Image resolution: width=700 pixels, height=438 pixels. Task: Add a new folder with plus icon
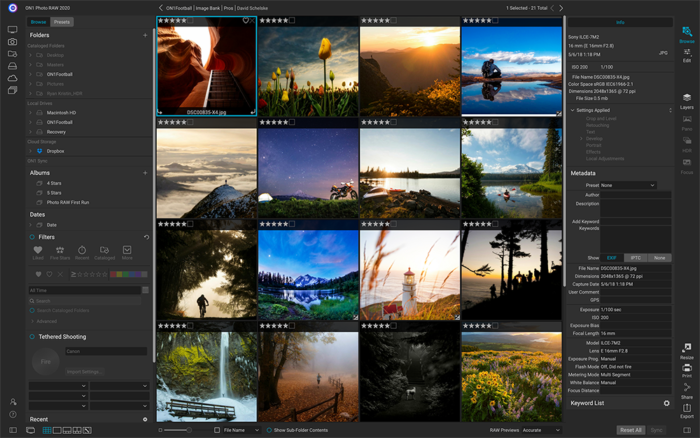coord(145,35)
